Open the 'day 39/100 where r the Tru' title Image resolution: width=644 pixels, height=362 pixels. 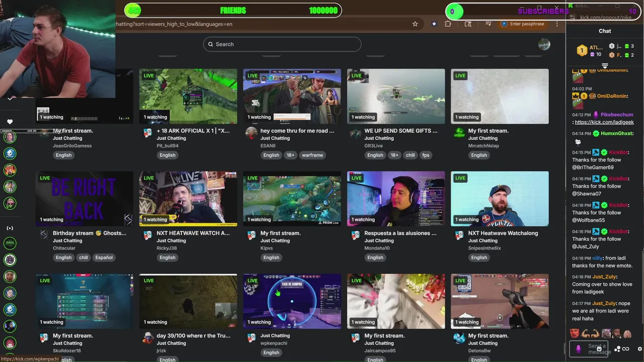(x=193, y=336)
